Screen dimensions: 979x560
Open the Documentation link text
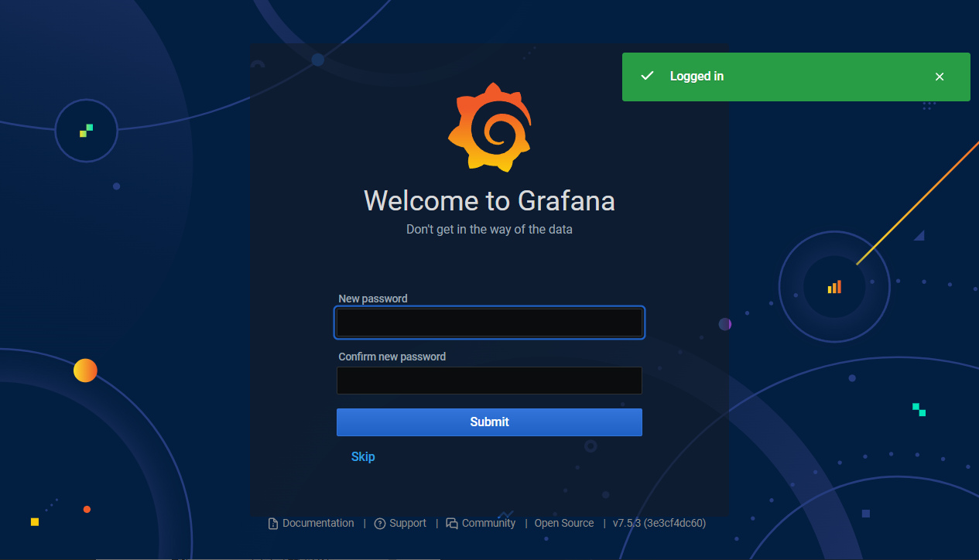point(318,524)
